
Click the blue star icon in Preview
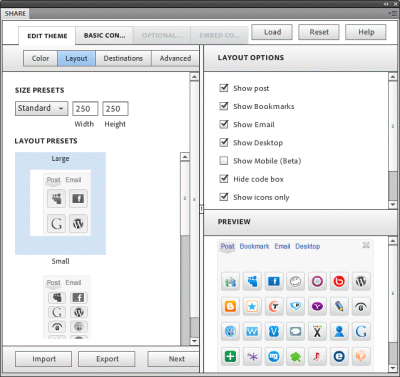[252, 306]
